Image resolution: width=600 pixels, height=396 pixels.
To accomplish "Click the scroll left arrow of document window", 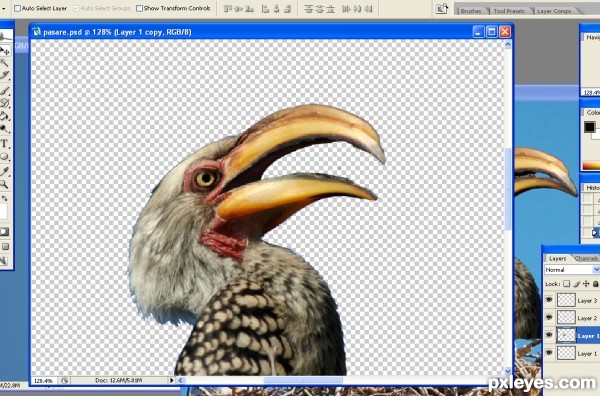I will (x=181, y=380).
